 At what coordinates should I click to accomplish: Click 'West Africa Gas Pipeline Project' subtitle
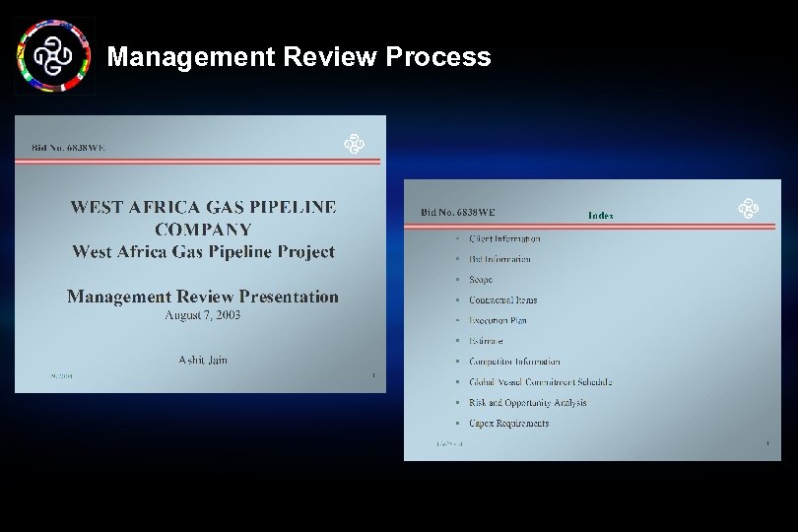[x=204, y=251]
